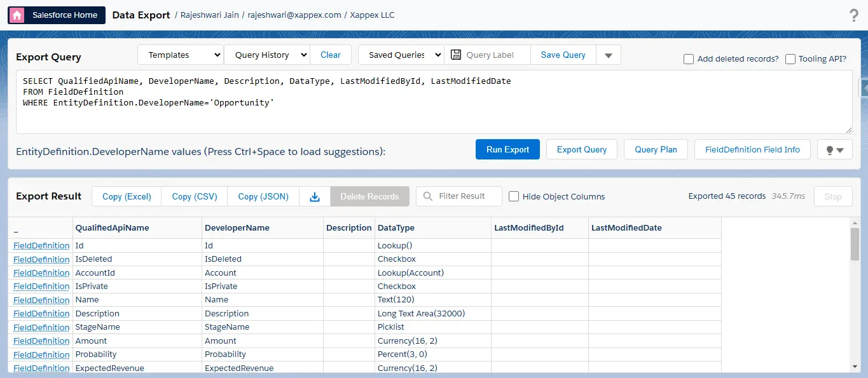This screenshot has height=378, width=868.
Task: Click the Query Label input field
Action: [496, 55]
